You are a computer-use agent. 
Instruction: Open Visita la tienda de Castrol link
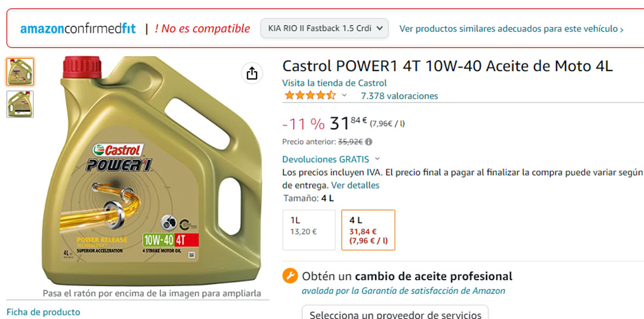(334, 83)
